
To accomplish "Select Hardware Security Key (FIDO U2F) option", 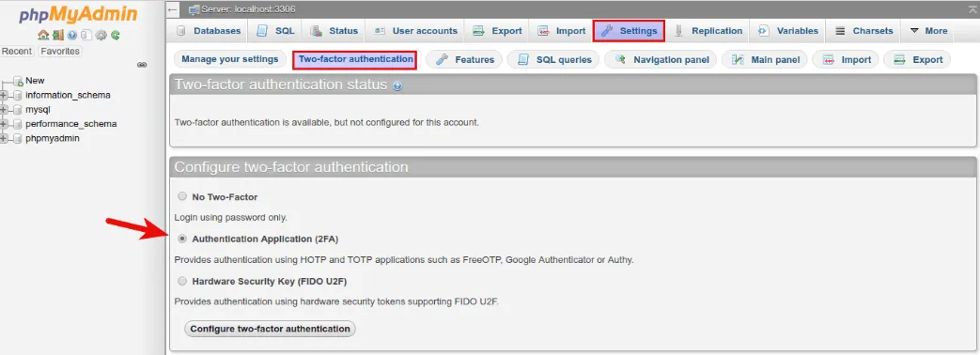I will tap(182, 281).
